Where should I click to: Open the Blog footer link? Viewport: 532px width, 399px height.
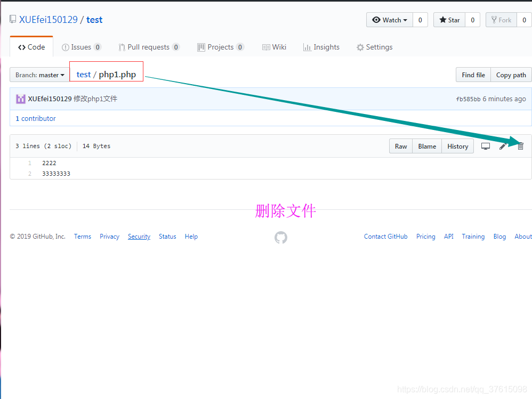(499, 237)
